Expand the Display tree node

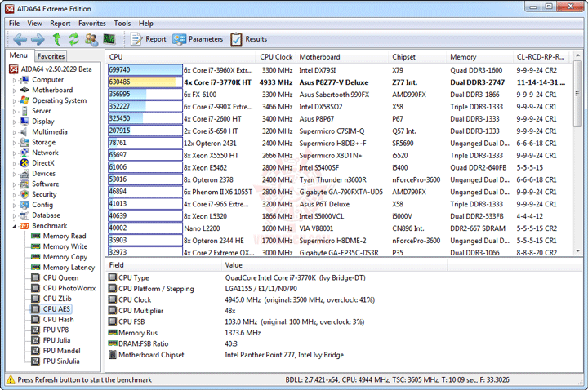coord(15,122)
